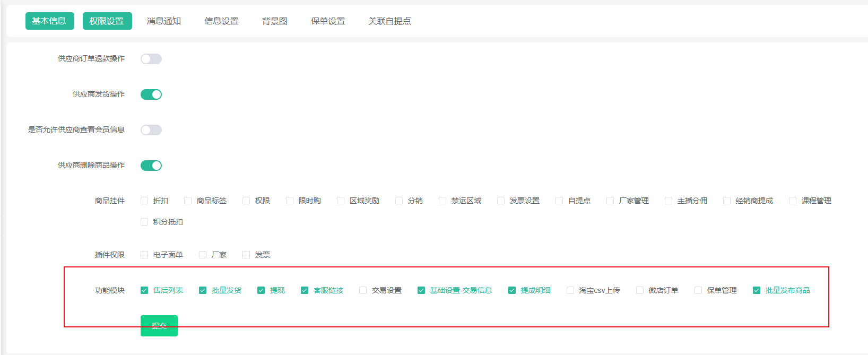The height and width of the screenshot is (355, 868).
Task: Check the 电子面单 plugin permission
Action: point(144,255)
